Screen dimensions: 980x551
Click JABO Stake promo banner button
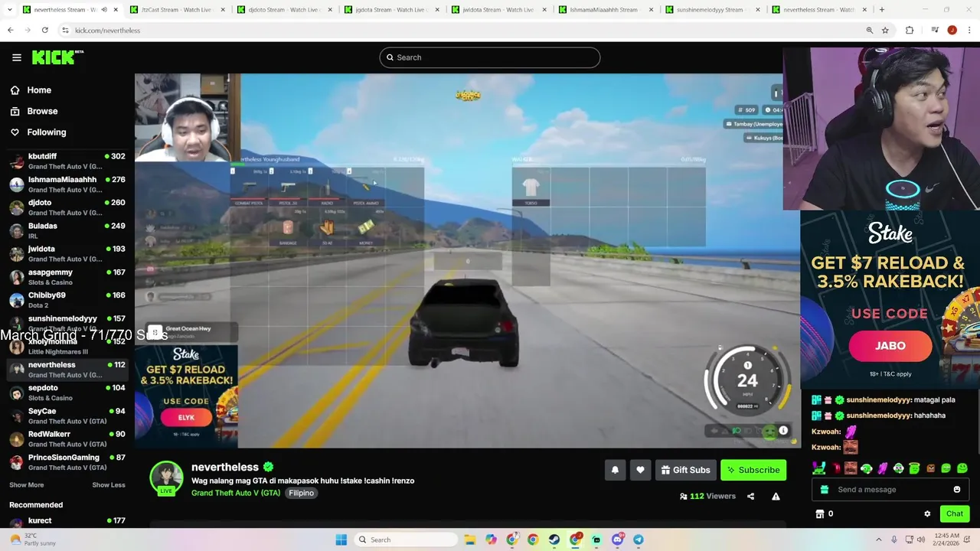[890, 346]
